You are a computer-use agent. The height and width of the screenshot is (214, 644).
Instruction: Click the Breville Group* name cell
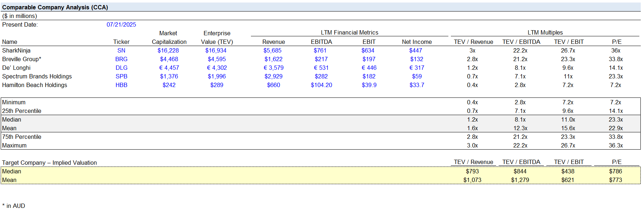point(22,59)
